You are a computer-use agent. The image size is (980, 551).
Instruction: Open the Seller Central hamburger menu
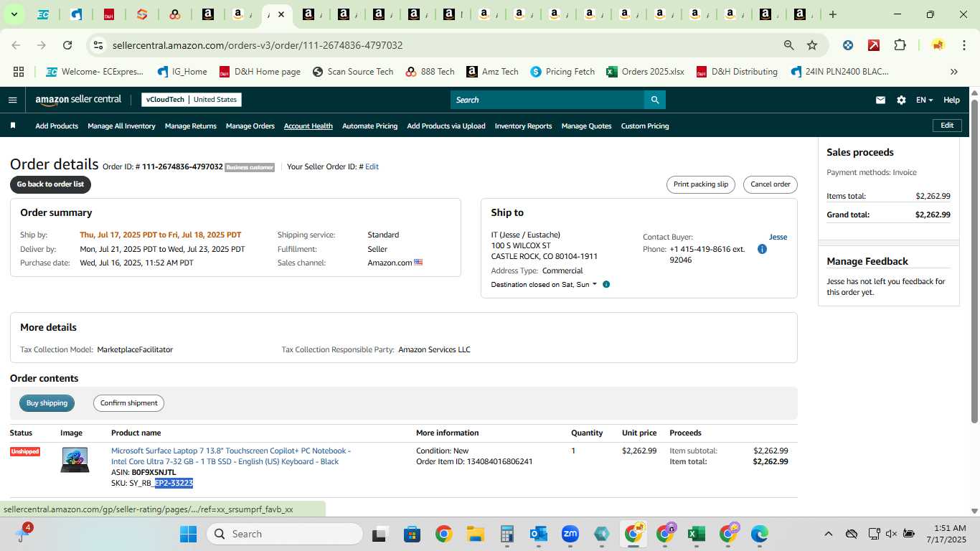coord(12,100)
